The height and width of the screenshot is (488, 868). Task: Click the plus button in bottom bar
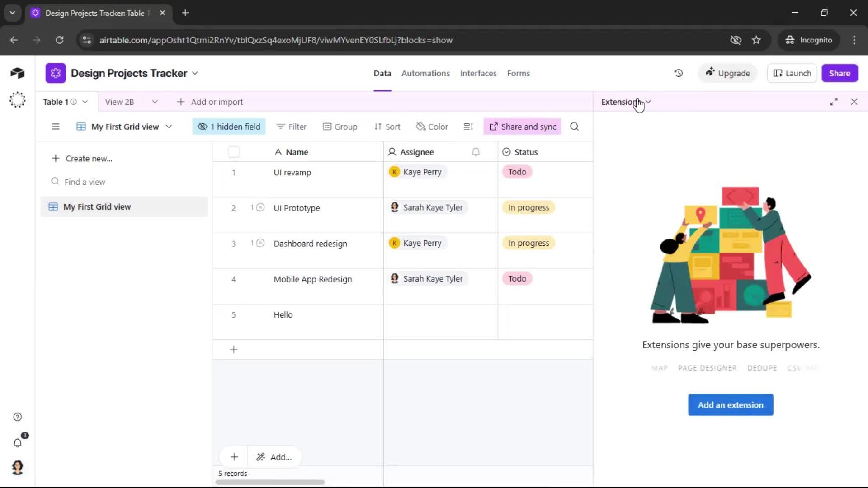coord(234,457)
